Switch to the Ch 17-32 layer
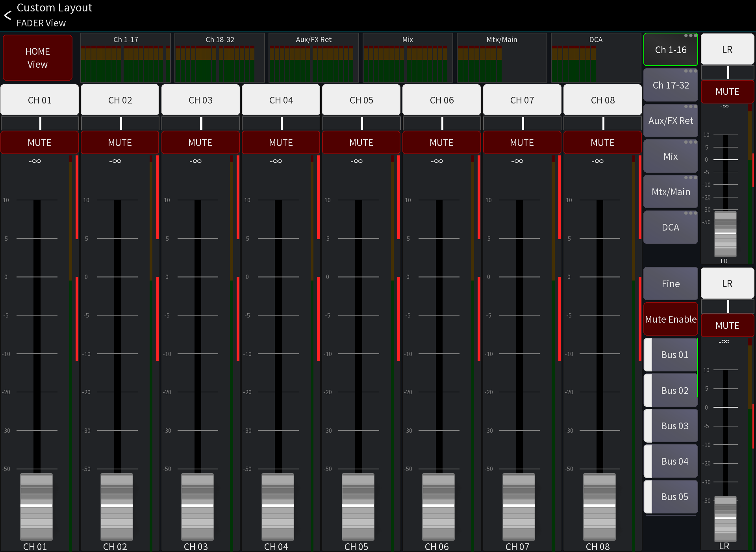Viewport: 756px width, 552px height. coord(671,85)
